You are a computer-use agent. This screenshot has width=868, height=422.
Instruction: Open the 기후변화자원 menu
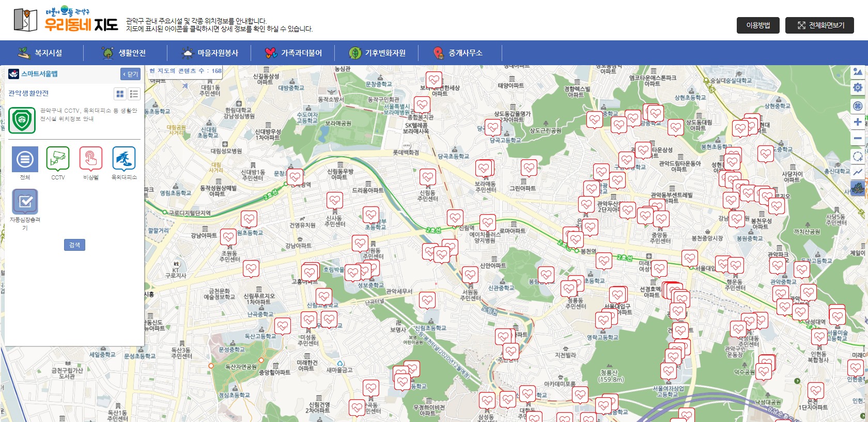click(377, 53)
